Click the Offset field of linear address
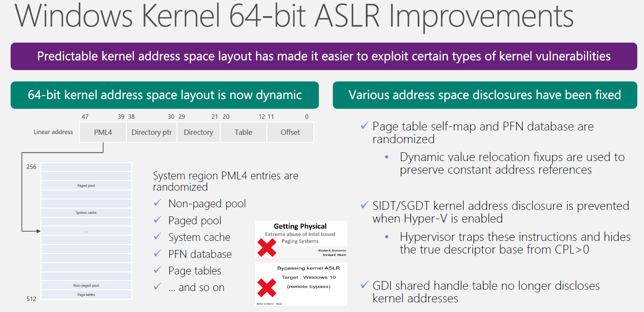Image resolution: width=644 pixels, height=312 pixels. point(290,132)
